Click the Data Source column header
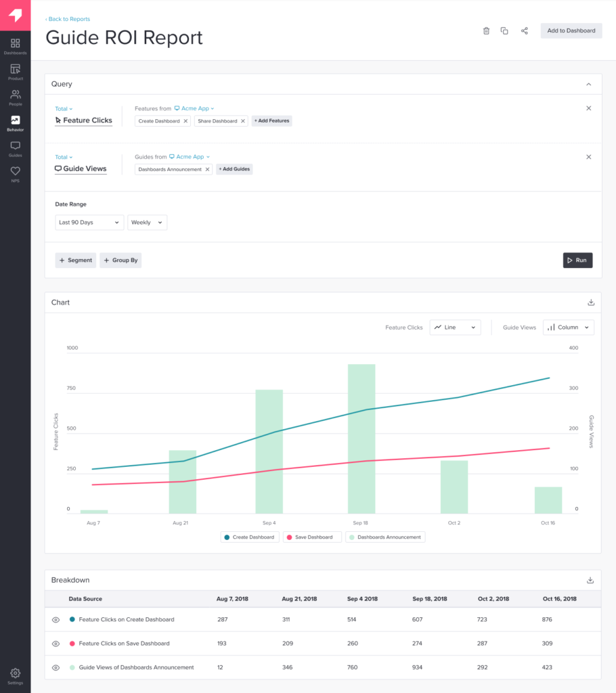 (x=85, y=599)
